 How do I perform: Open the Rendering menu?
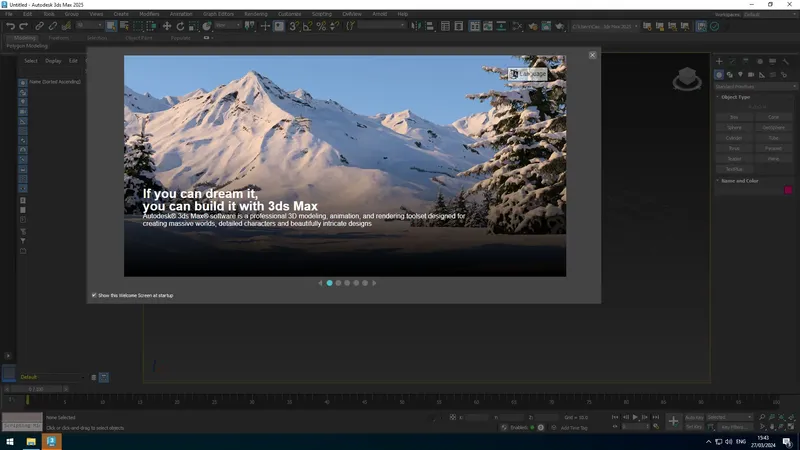click(x=256, y=14)
